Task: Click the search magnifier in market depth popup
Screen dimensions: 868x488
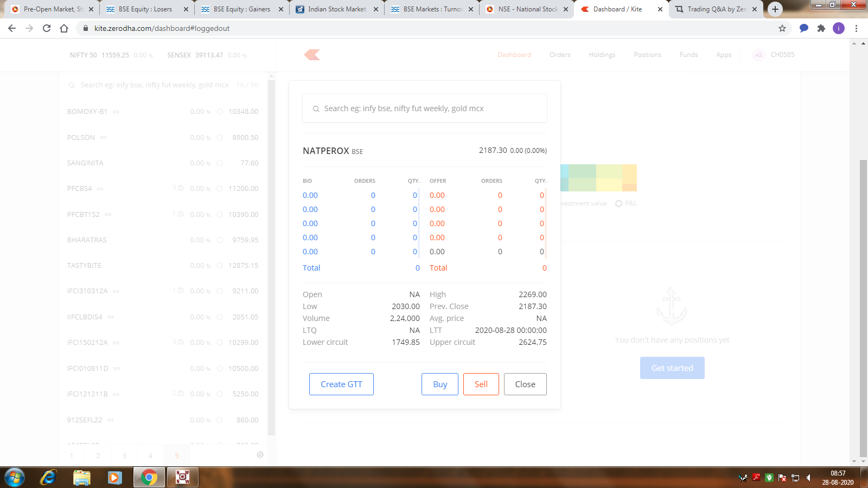Action: [x=316, y=109]
